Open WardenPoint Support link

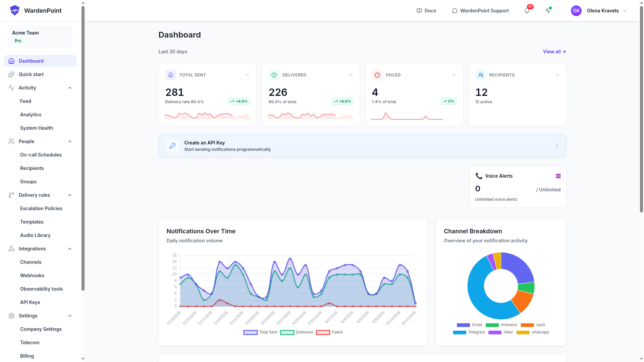[x=480, y=11]
